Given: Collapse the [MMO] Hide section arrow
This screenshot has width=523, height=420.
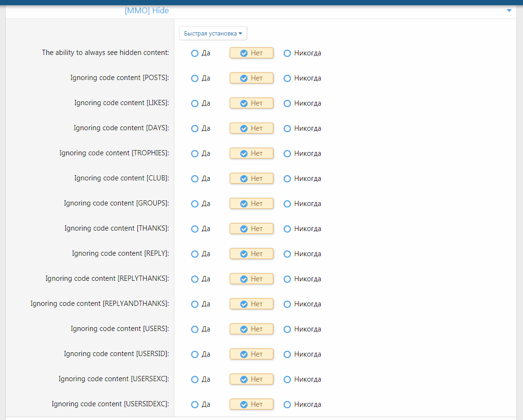Looking at the screenshot, I should point(509,10).
